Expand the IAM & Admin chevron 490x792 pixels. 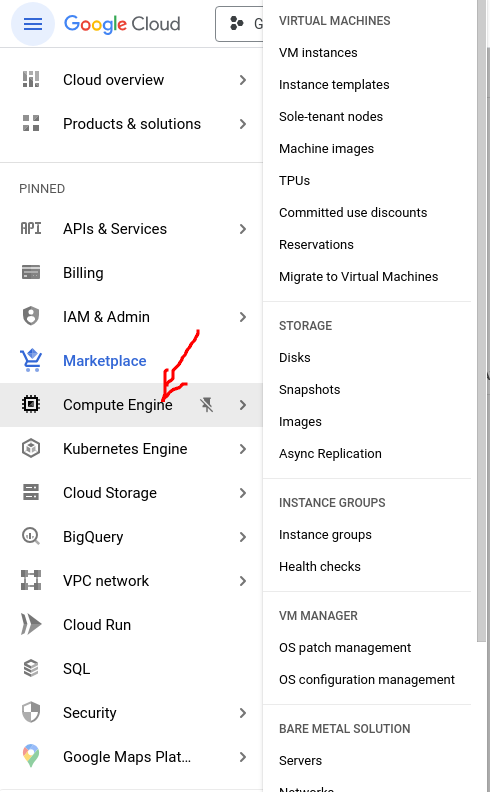243,317
